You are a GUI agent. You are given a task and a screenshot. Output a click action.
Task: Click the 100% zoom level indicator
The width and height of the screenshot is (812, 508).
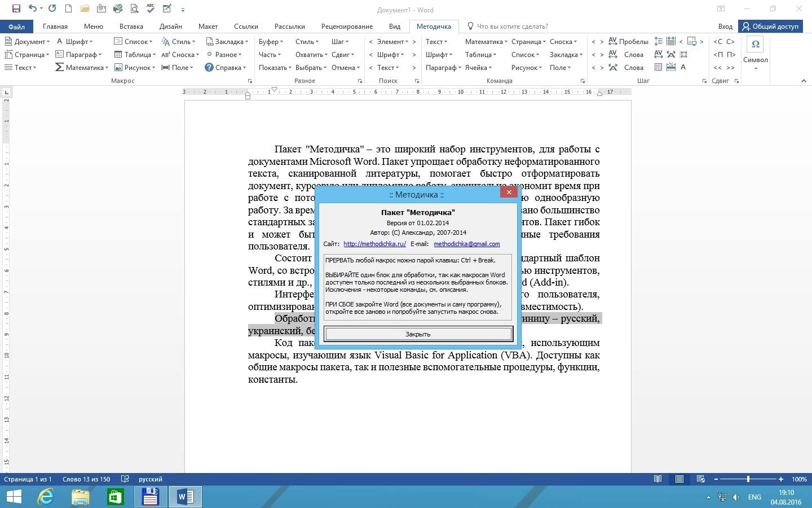click(x=799, y=479)
